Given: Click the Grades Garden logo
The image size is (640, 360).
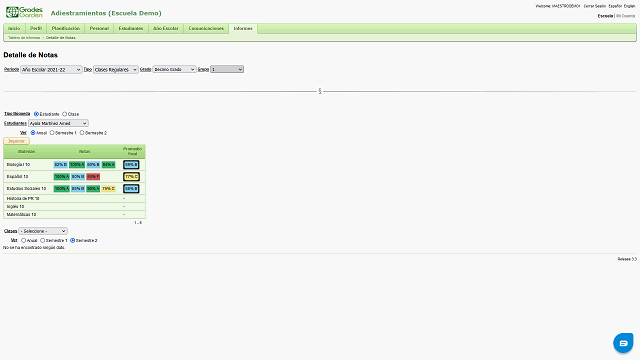Looking at the screenshot, I should click(24, 12).
